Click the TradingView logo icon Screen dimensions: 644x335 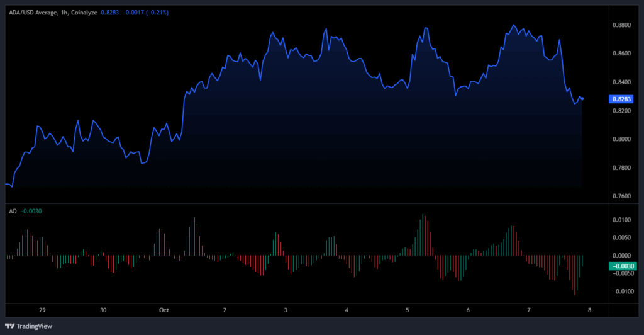(9, 326)
